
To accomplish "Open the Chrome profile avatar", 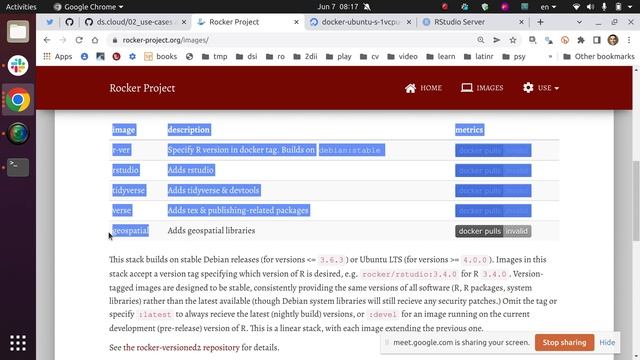I will pos(613,40).
